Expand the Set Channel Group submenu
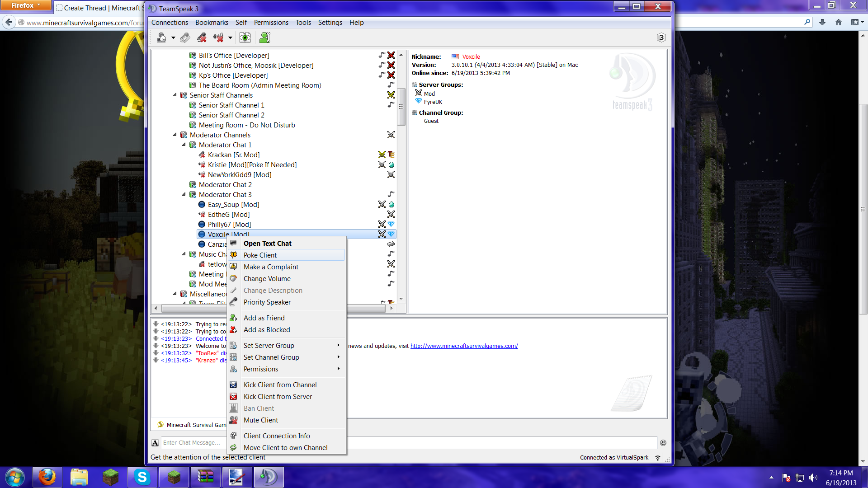Screen dimensions: 868x488 pyautogui.click(x=287, y=357)
